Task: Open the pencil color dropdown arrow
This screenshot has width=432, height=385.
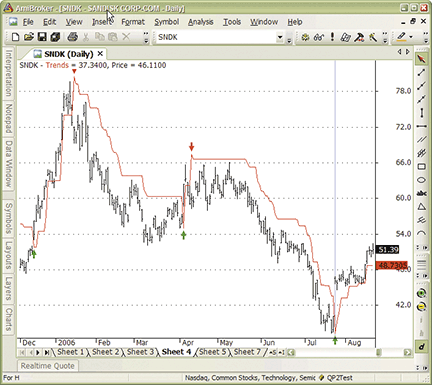Action: pyautogui.click(x=411, y=37)
